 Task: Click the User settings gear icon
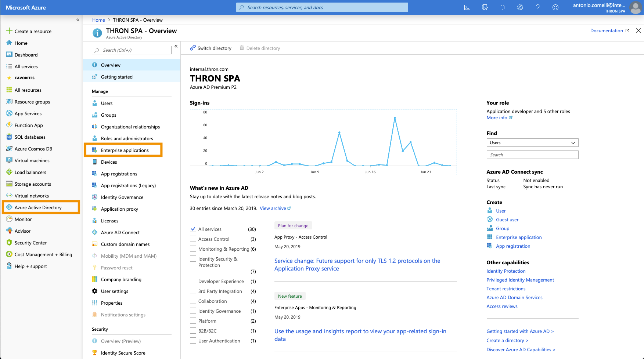click(94, 291)
